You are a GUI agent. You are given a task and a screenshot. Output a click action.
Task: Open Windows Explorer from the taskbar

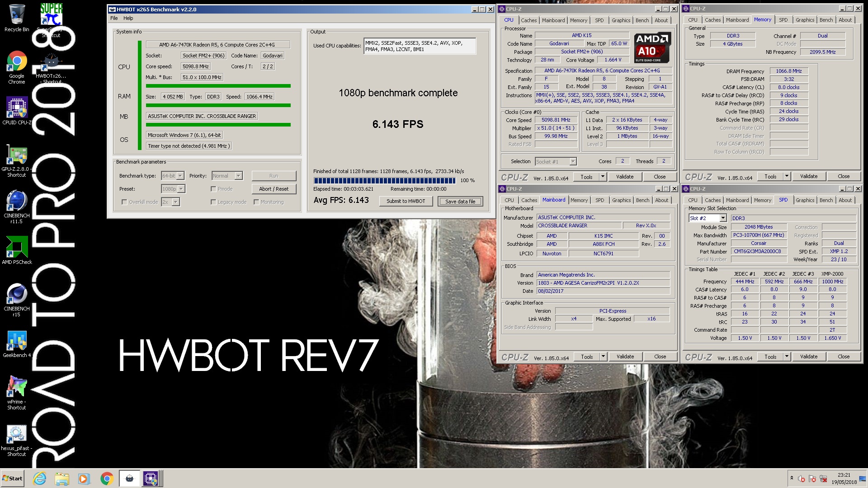(62, 479)
